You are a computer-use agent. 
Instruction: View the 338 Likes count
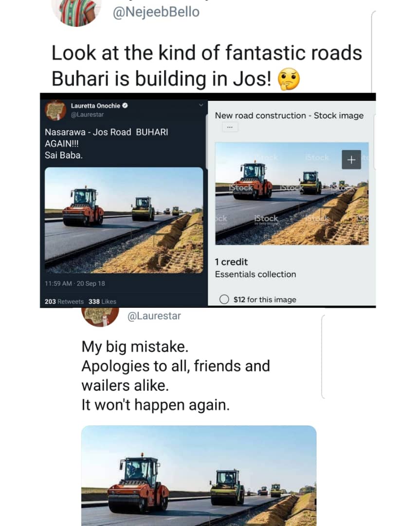(x=102, y=301)
